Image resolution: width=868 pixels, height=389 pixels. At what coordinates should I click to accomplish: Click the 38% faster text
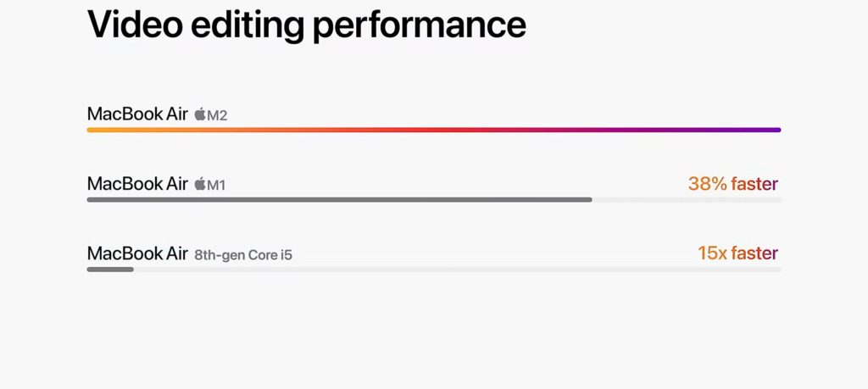(733, 184)
